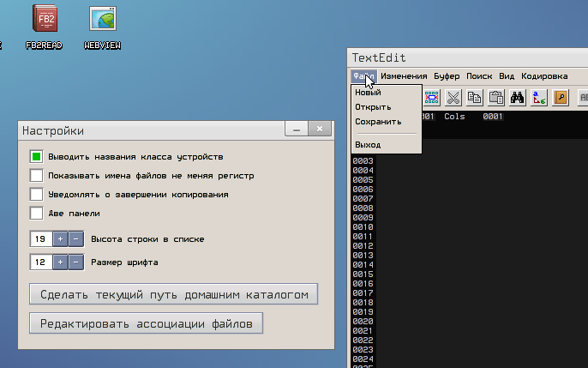Click Select All toolbar icon in TextEdit
Image resolution: width=588 pixels, height=368 pixels.
432,98
